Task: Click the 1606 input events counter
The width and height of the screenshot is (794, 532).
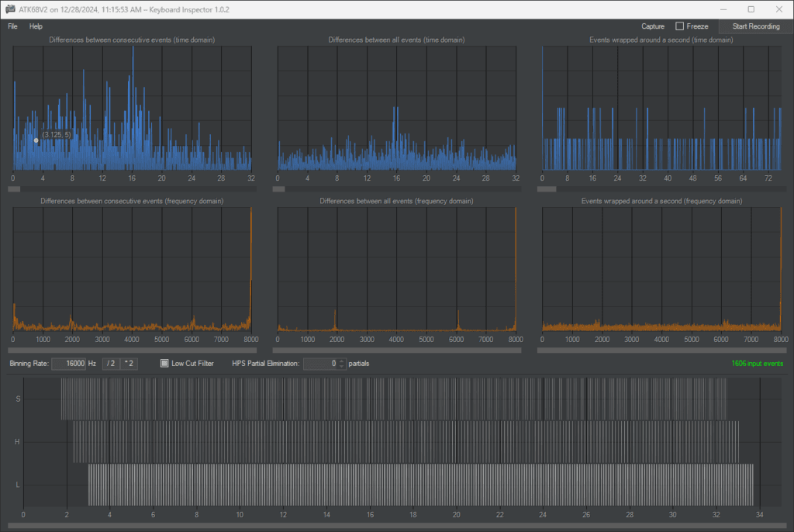Action: tap(757, 363)
